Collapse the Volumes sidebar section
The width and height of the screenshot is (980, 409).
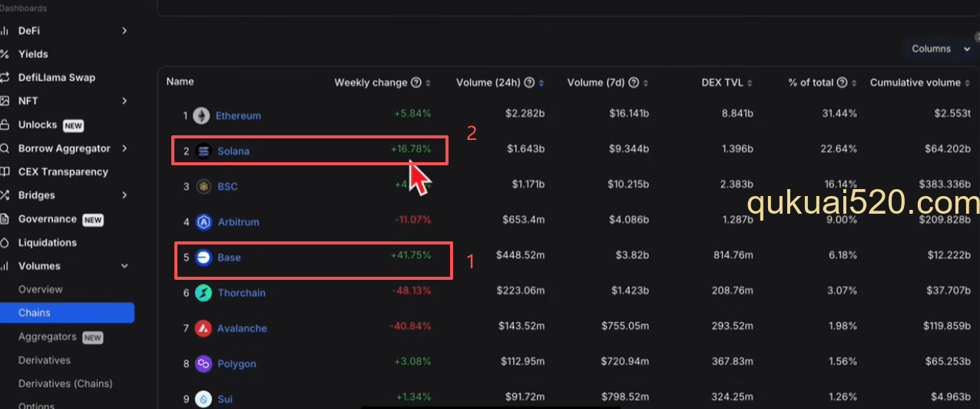point(125,266)
